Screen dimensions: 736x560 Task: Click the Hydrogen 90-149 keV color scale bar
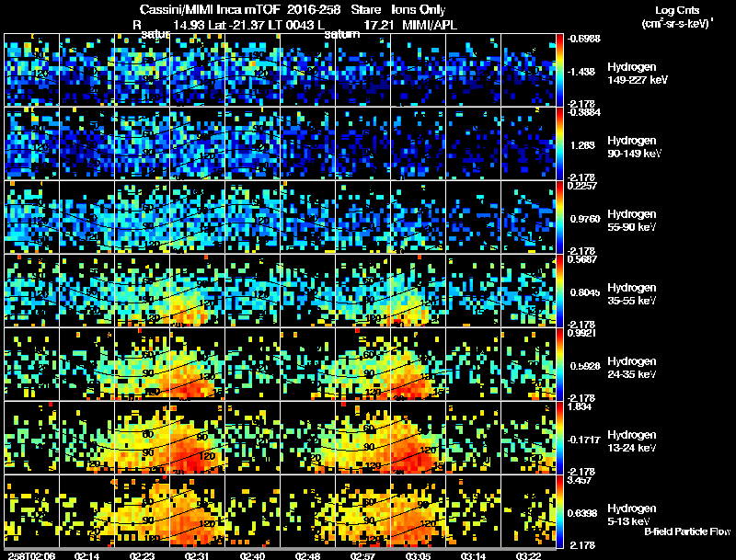click(559, 143)
